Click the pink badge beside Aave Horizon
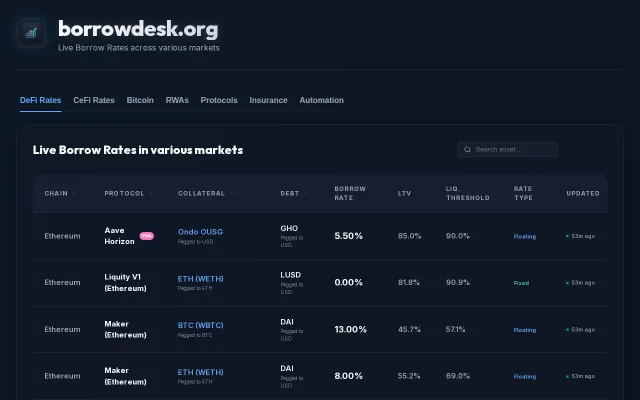This screenshot has width=640, height=400. pos(147,236)
